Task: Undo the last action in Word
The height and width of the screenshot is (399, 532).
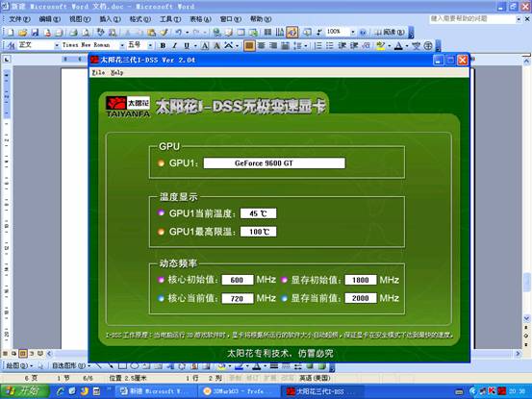Action: pos(178,32)
